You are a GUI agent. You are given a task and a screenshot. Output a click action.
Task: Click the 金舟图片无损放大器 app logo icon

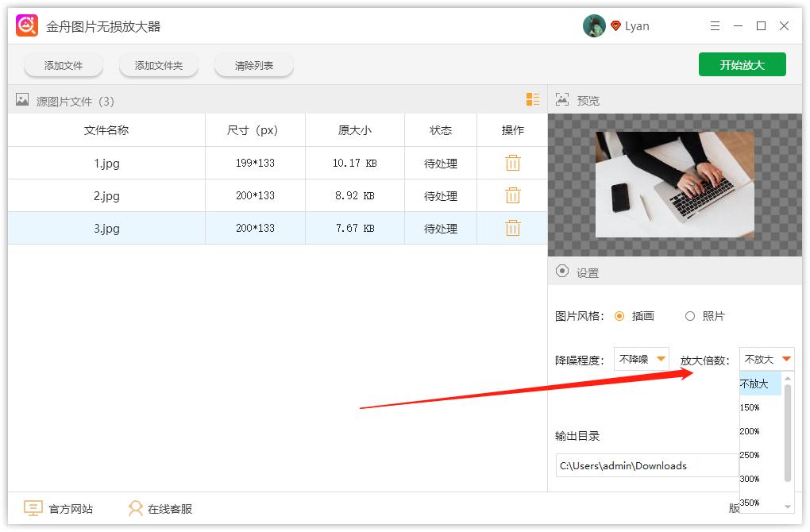coord(26,25)
